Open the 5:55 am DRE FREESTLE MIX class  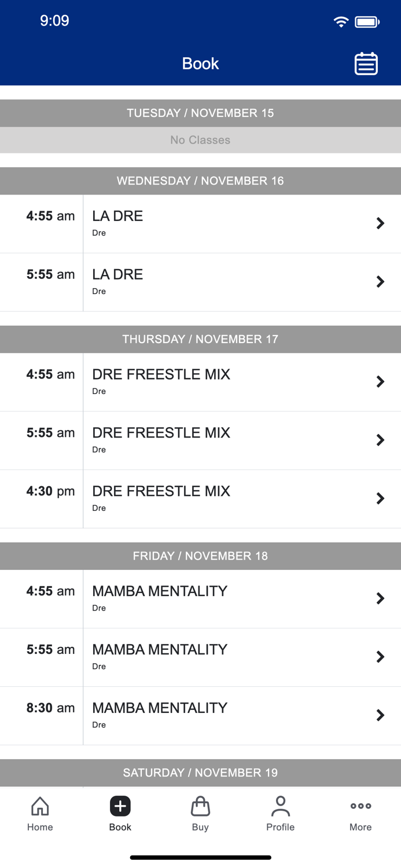click(x=200, y=440)
